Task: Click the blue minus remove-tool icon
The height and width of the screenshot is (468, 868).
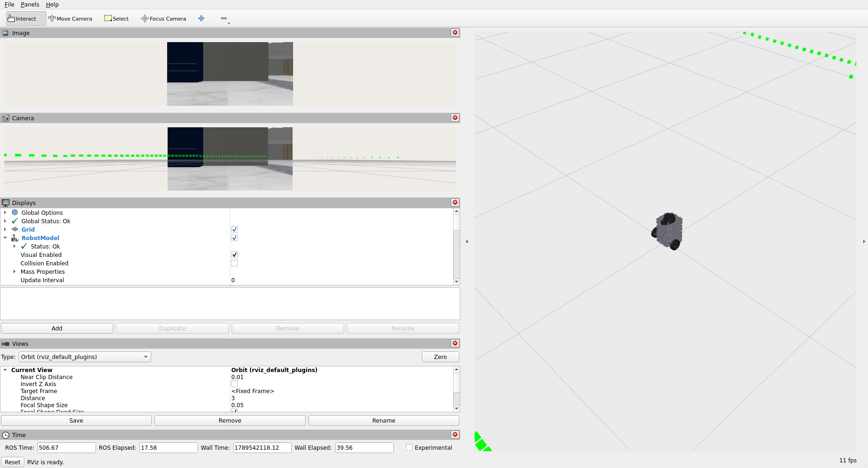Action: (224, 18)
